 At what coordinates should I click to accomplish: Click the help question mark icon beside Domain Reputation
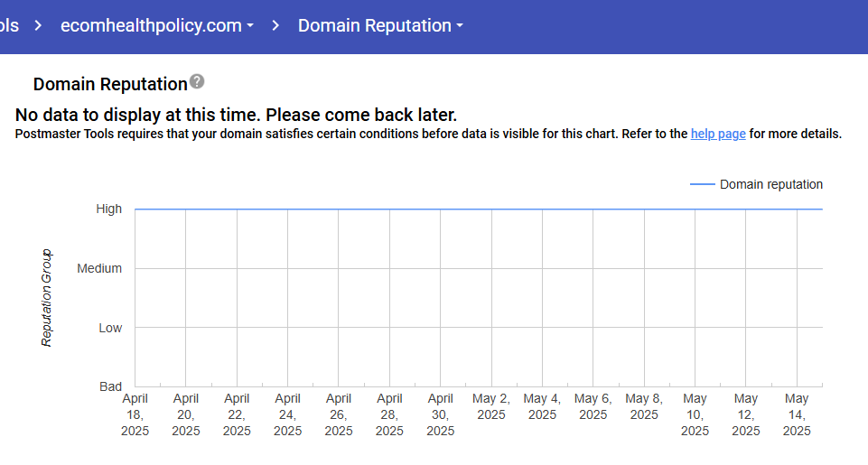tap(197, 82)
